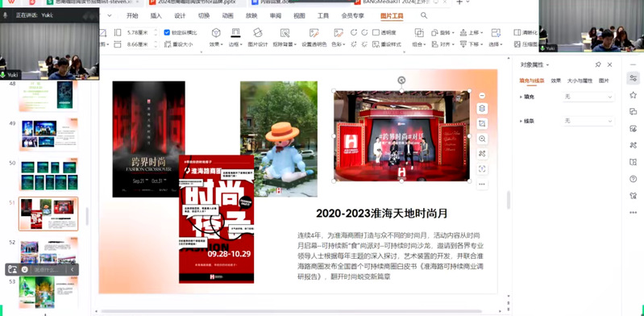Open the 下移 send backward dropdown
644x316 pixels.
[x=471, y=44]
